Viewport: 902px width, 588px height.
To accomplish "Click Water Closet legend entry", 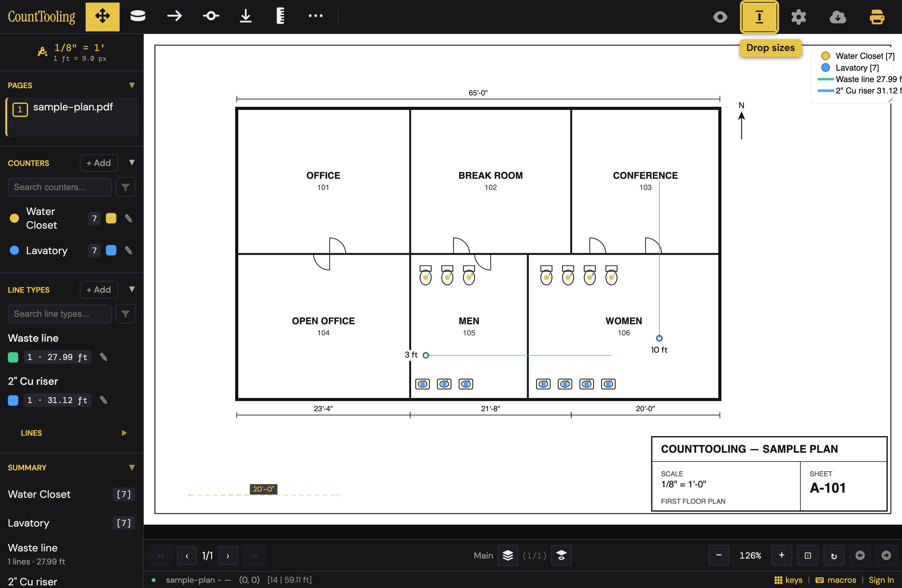I will pos(858,56).
